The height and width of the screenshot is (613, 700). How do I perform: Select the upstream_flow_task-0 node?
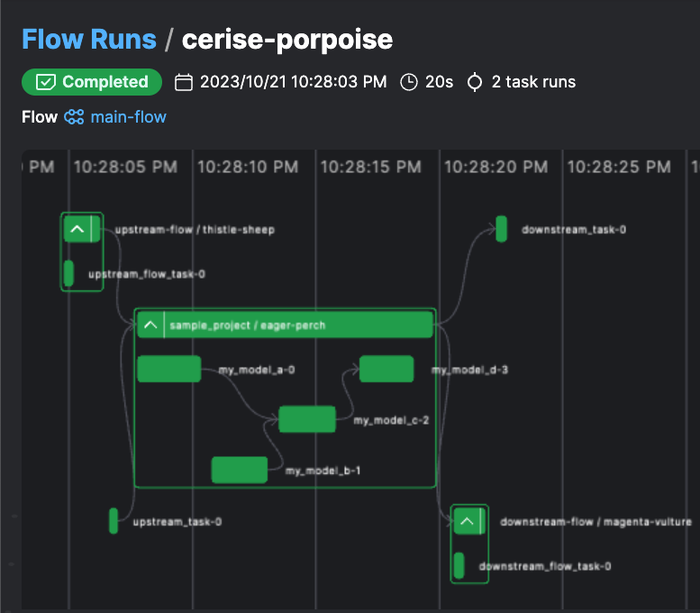68,273
